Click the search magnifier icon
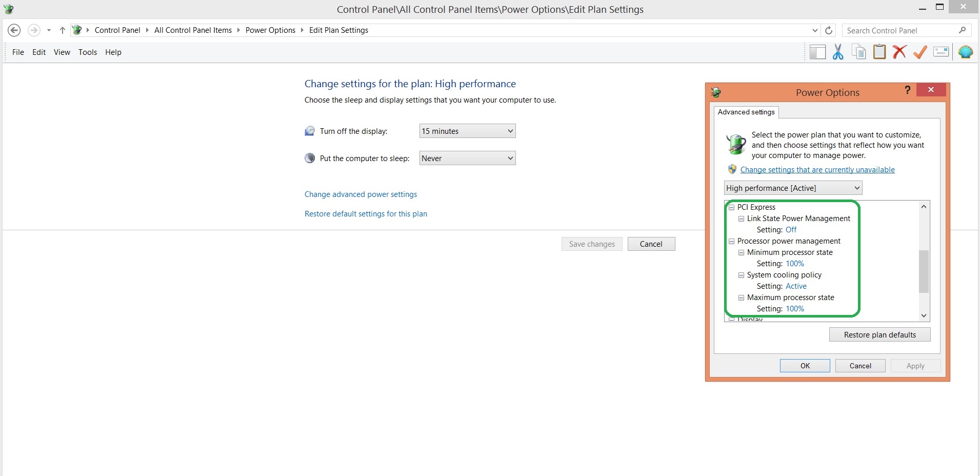 (x=963, y=30)
